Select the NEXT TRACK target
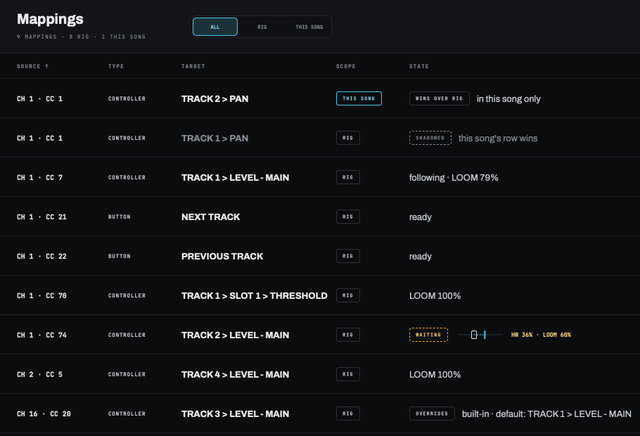640x436 pixels. (211, 217)
